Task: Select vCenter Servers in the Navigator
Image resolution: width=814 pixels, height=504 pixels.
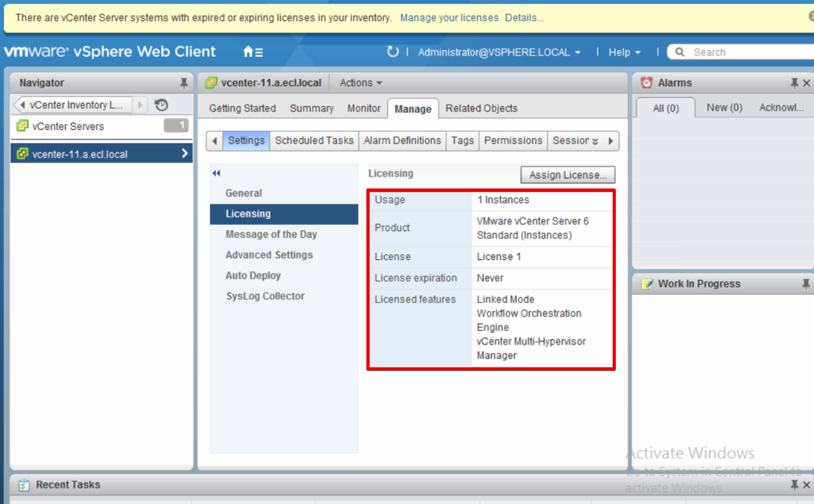Action: (101, 126)
